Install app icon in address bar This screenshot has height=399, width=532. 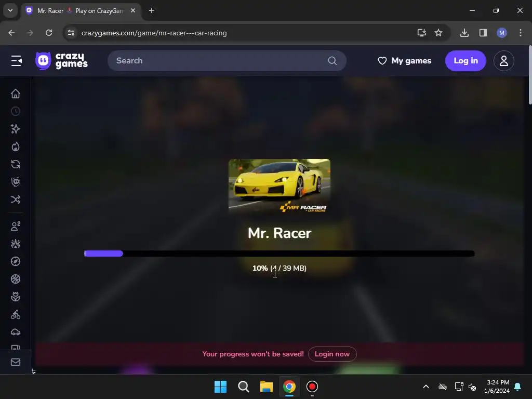click(x=421, y=33)
